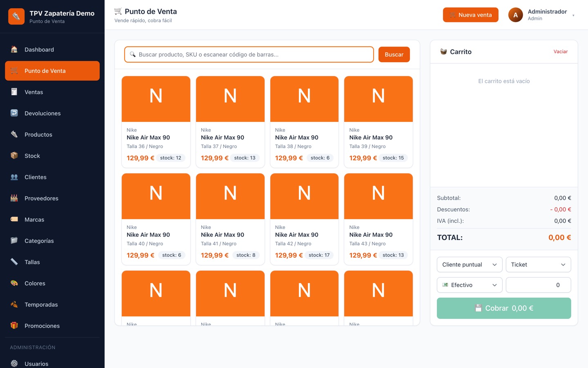This screenshot has height=368, width=588.
Task: Click the "stock: 15" badge
Action: pyautogui.click(x=393, y=158)
